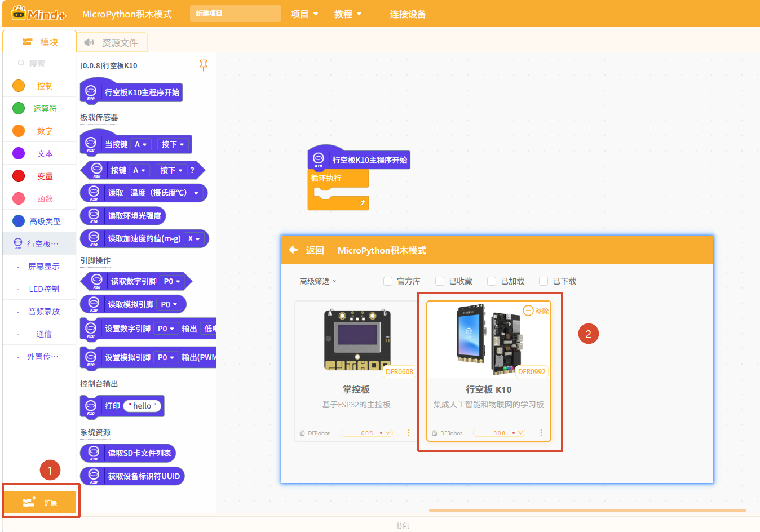Click the 函数 category circle icon
This screenshot has width=760, height=532.
click(x=19, y=198)
